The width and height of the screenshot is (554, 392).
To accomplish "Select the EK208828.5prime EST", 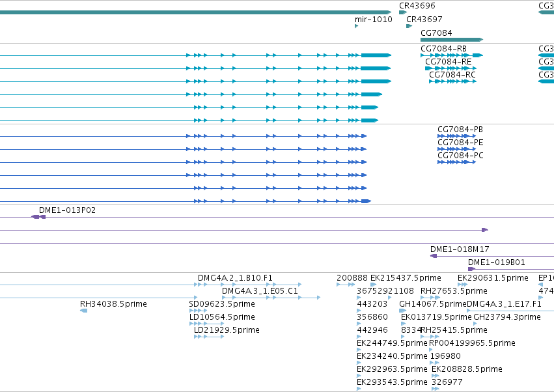I will 436,376.
